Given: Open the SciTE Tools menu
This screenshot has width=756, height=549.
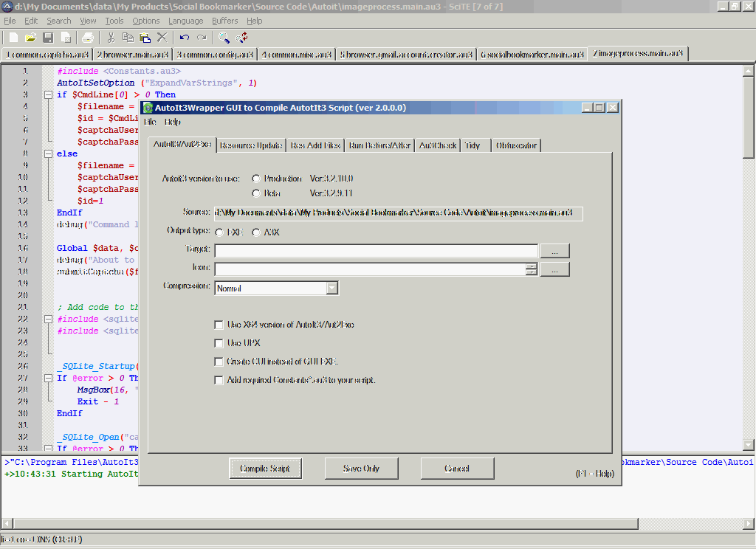Looking at the screenshot, I should tap(114, 21).
